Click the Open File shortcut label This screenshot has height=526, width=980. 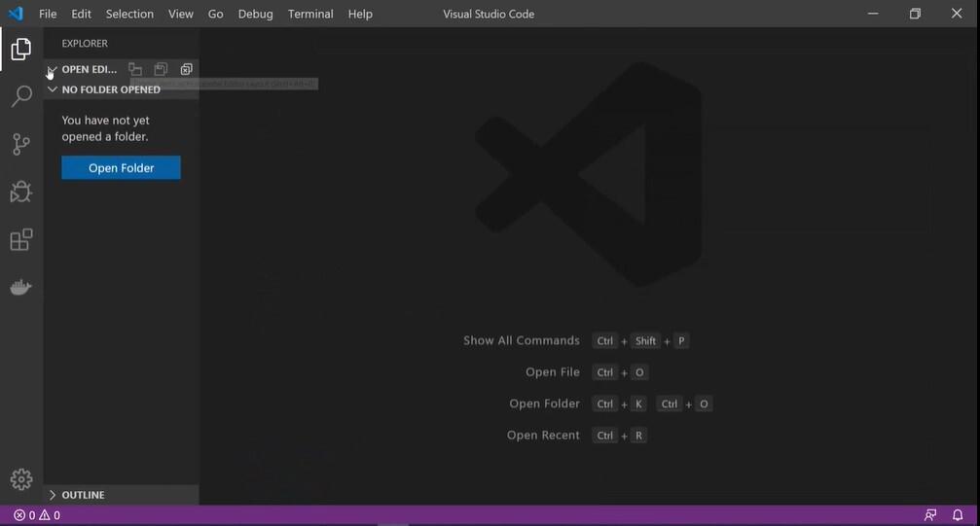point(553,372)
